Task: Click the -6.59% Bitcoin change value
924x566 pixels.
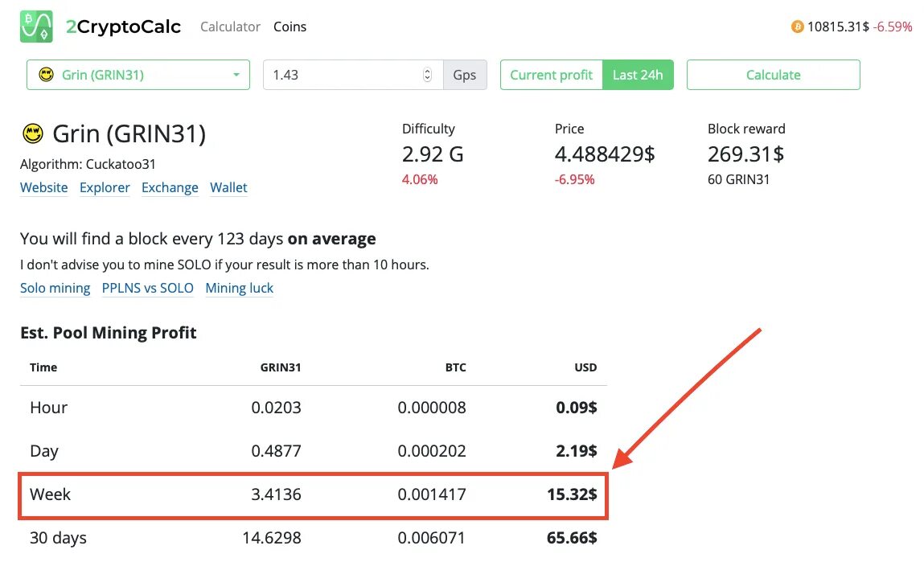Action: [892, 27]
